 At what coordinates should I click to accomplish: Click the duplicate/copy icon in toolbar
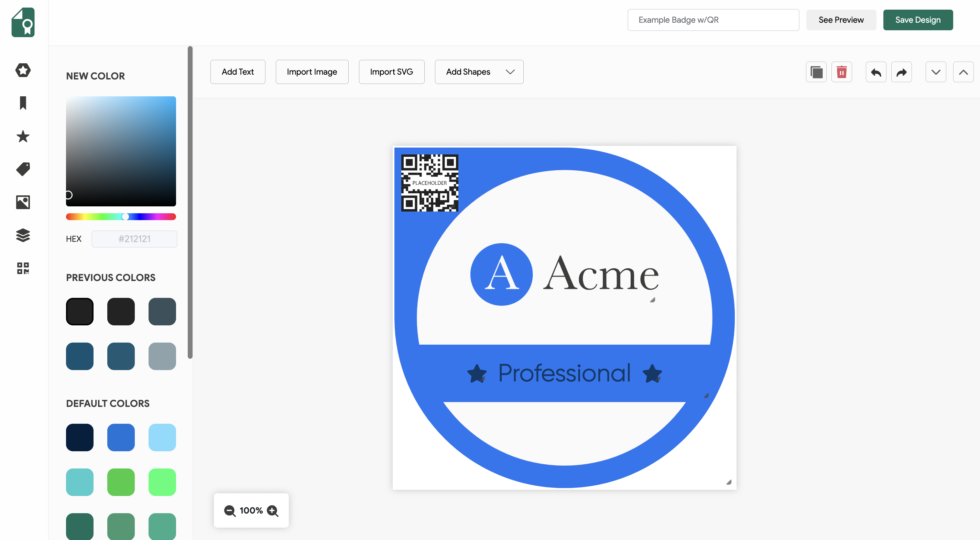click(816, 71)
